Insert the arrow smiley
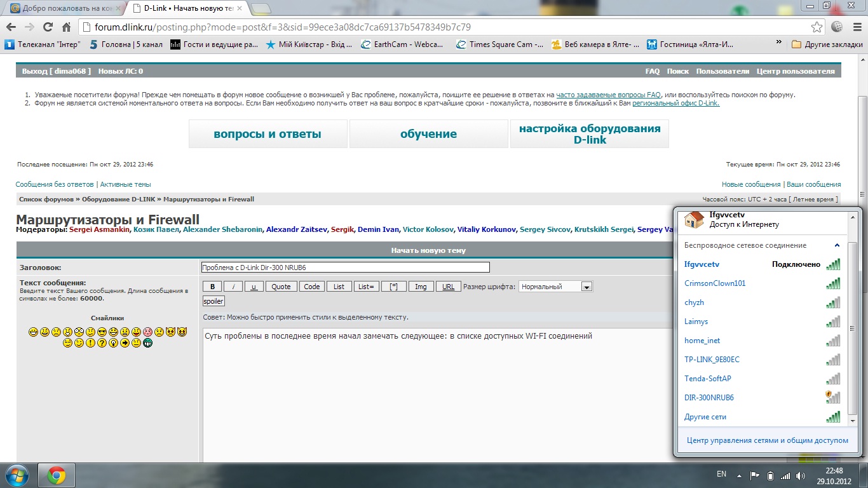Image resolution: width=868 pixels, height=488 pixels. point(125,343)
